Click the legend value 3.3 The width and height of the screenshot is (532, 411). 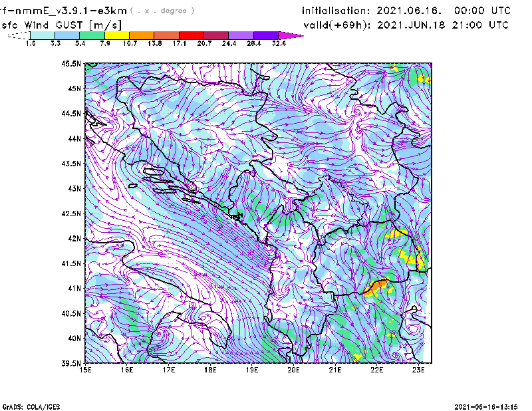(55, 43)
